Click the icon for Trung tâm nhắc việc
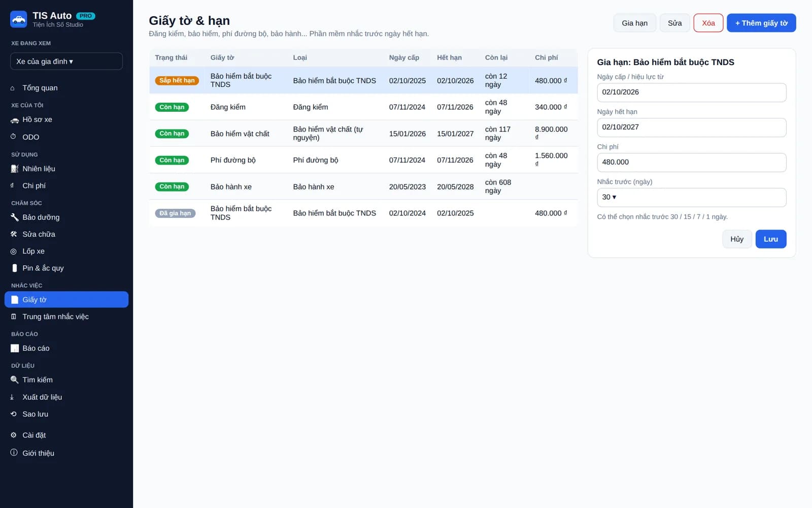 pyautogui.click(x=13, y=316)
